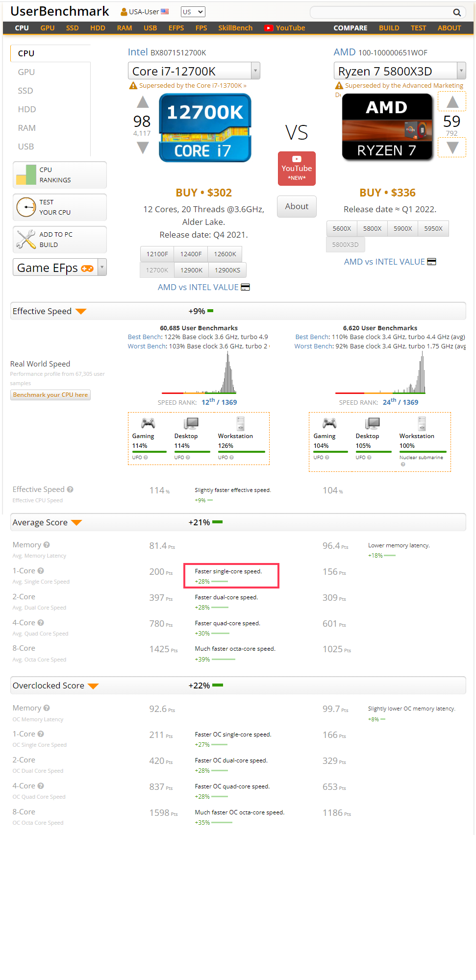
Task: Open CPU Rankings chart icon
Action: [26, 175]
